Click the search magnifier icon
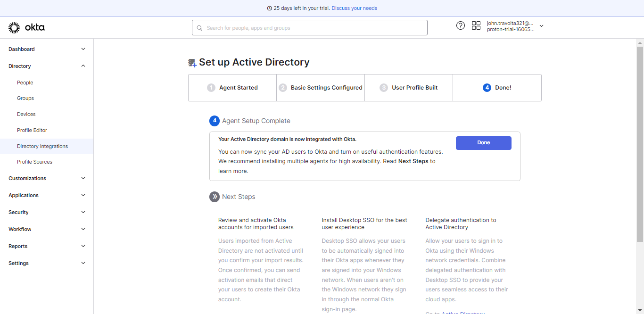Viewport: 644px width, 314px height. pos(199,28)
